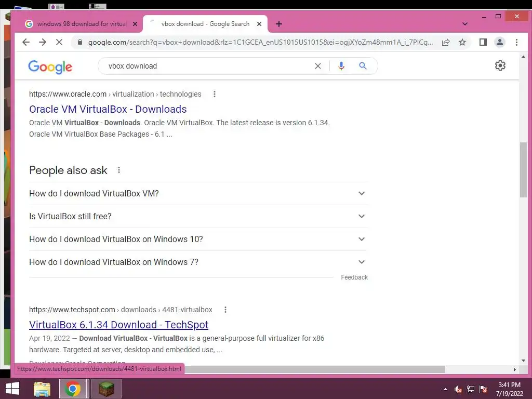Expand download VirtualBox on Windows 10 question

tap(198, 239)
